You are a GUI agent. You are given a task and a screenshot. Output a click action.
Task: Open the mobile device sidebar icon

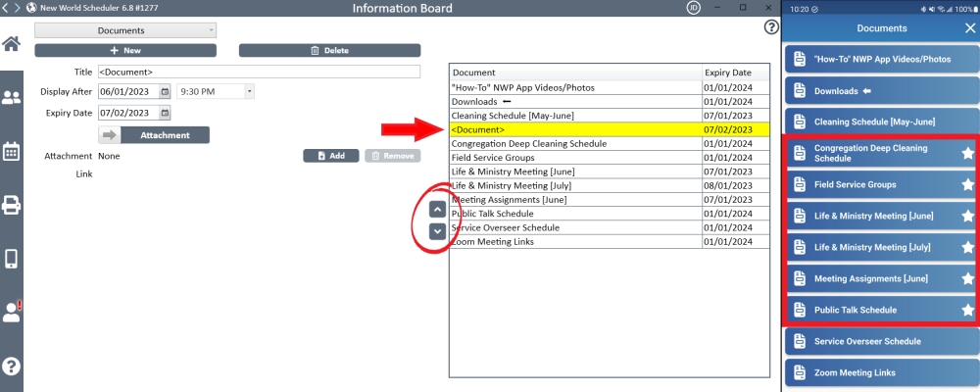pyautogui.click(x=12, y=259)
